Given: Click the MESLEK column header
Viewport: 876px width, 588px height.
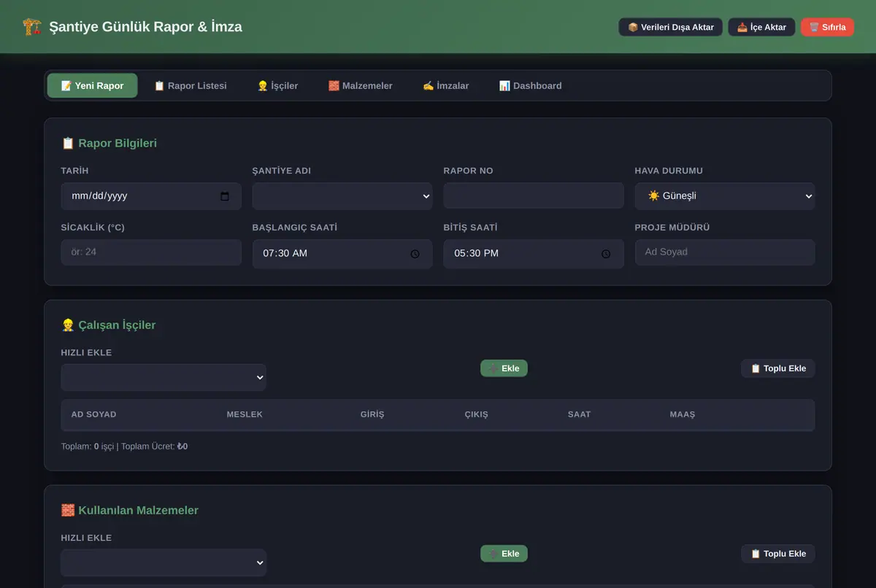Looking at the screenshot, I should pos(245,414).
